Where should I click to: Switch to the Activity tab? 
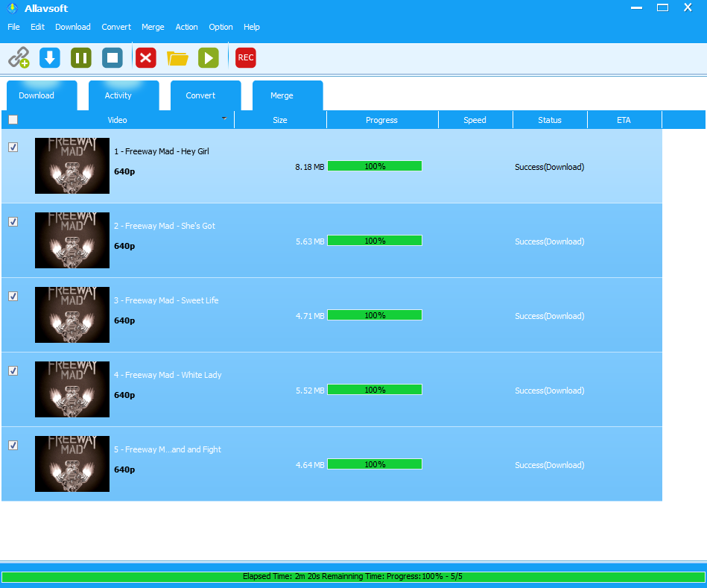coord(124,95)
